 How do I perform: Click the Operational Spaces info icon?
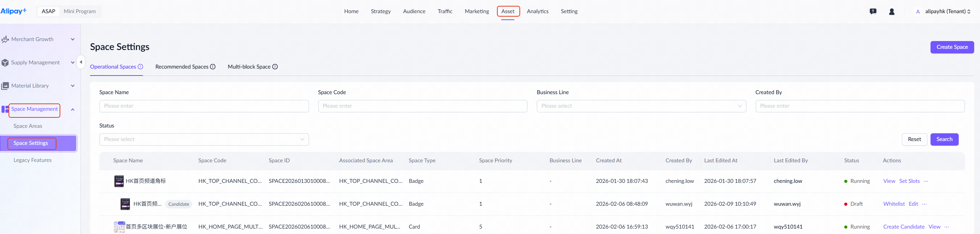coord(140,67)
